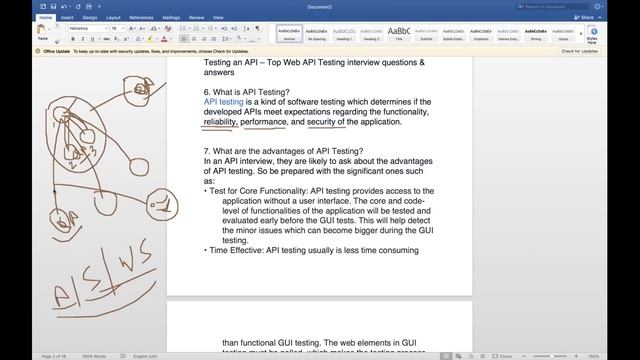Apply the text highlight color
Image resolution: width=640 pixels, height=360 pixels.
click(150, 39)
